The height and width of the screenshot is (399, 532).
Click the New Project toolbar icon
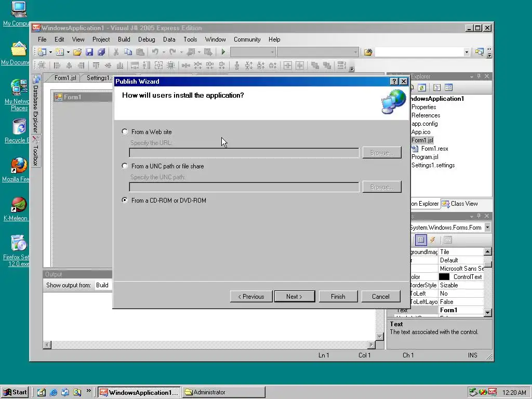pyautogui.click(x=42, y=52)
